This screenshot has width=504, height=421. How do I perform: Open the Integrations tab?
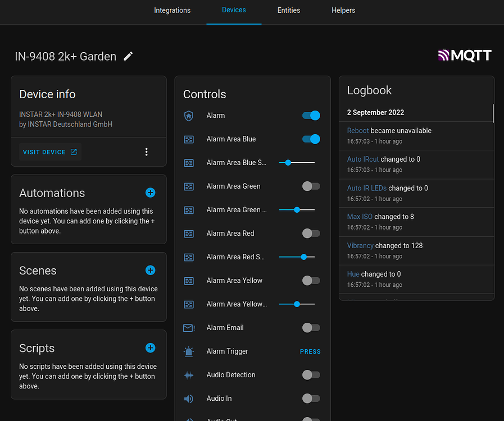pos(172,10)
